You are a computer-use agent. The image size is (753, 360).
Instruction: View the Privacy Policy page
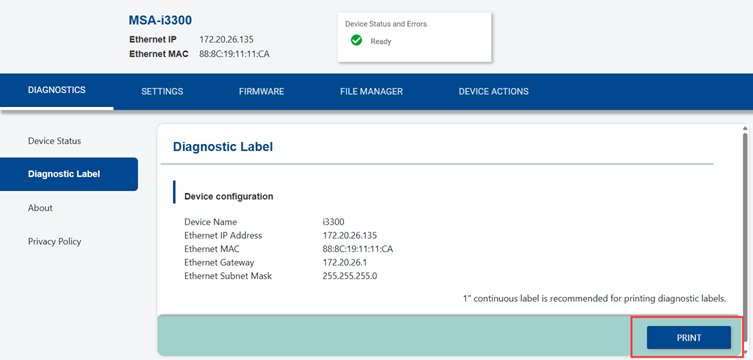tap(55, 241)
